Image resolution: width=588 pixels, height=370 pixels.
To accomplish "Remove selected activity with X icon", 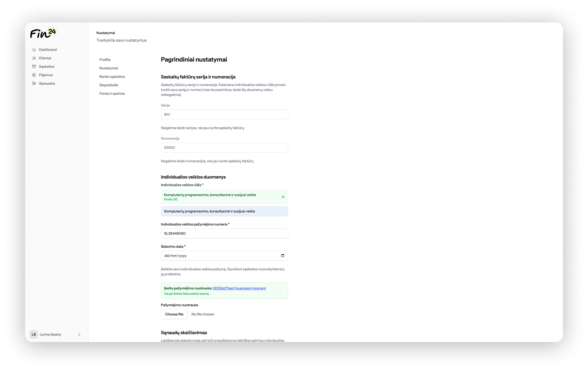I will (x=283, y=197).
